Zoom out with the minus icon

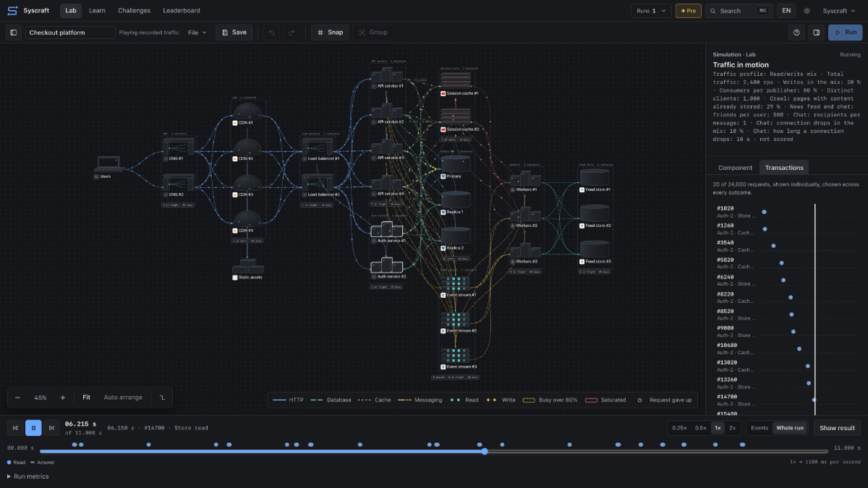[x=18, y=398]
